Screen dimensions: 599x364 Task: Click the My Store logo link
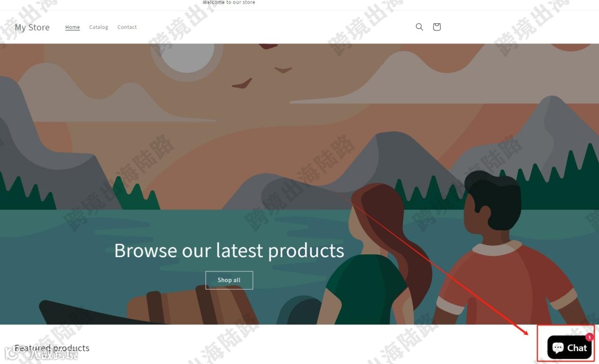(x=32, y=27)
